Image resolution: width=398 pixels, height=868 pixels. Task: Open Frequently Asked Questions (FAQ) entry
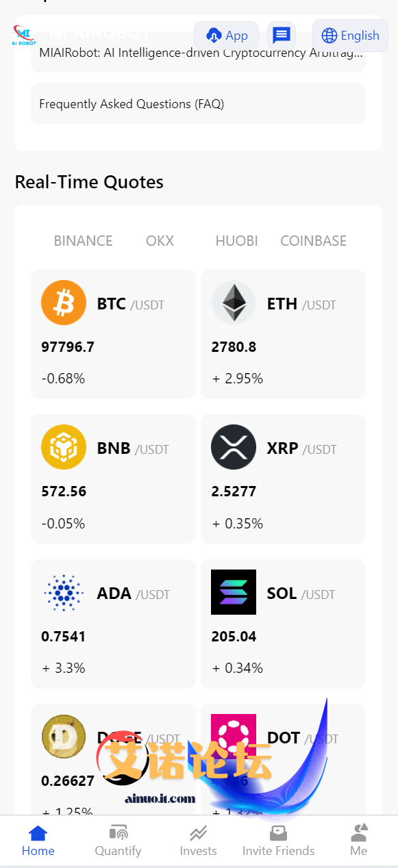tap(198, 104)
